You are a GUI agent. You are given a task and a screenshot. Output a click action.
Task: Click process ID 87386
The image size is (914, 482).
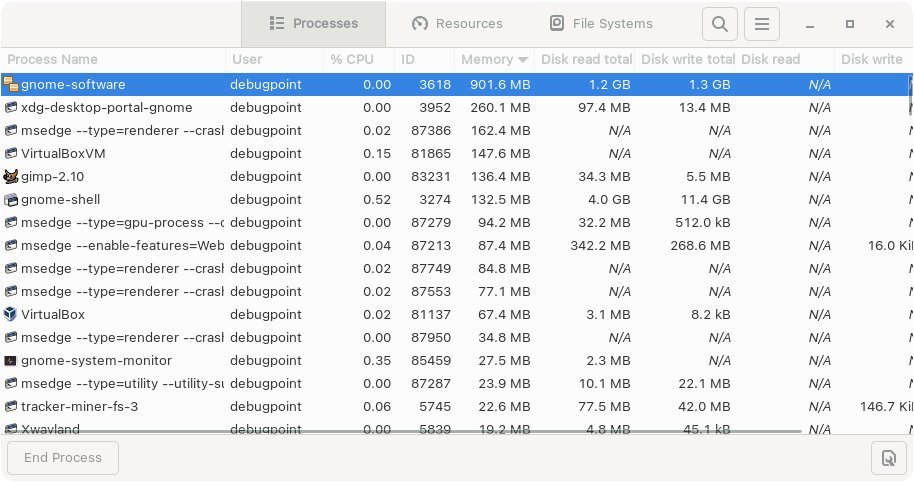tap(431, 131)
